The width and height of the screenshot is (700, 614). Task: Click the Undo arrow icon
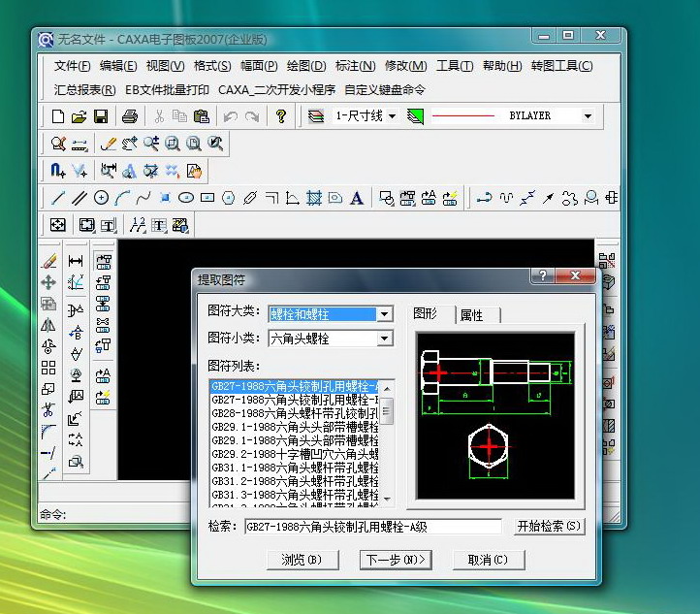coord(231,116)
